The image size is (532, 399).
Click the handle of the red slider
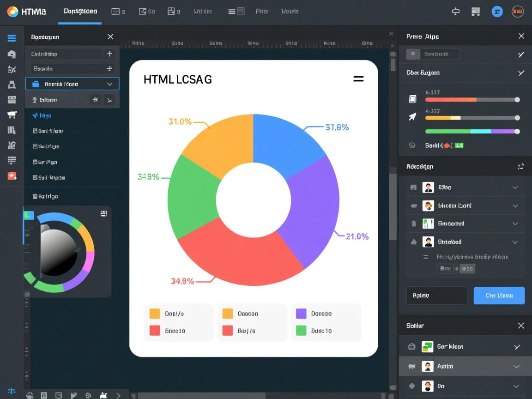517,100
